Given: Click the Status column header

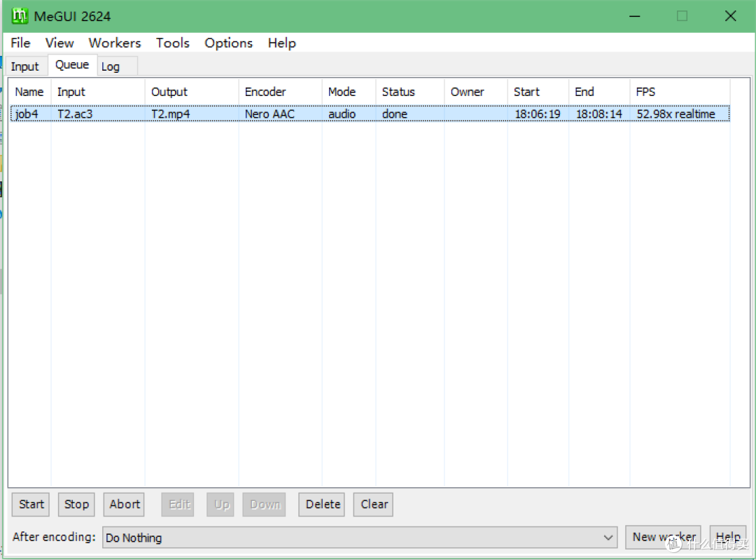Looking at the screenshot, I should click(410, 92).
